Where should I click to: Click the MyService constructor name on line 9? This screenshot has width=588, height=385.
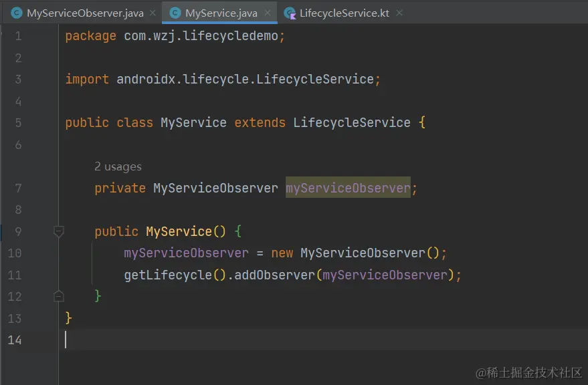[x=179, y=231]
